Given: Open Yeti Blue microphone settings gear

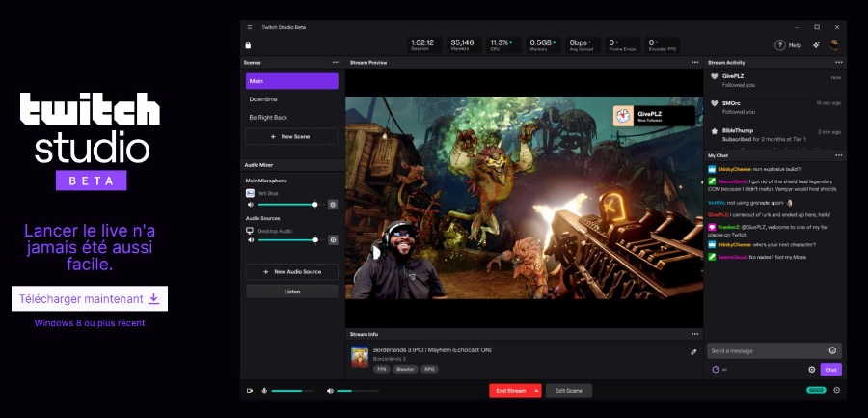Looking at the screenshot, I should tap(333, 205).
